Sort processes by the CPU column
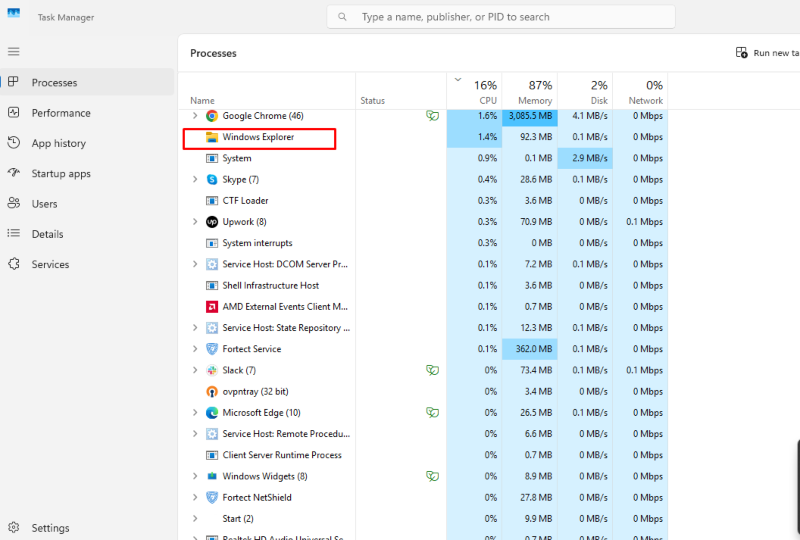Screen dimensions: 800x540 474,91
